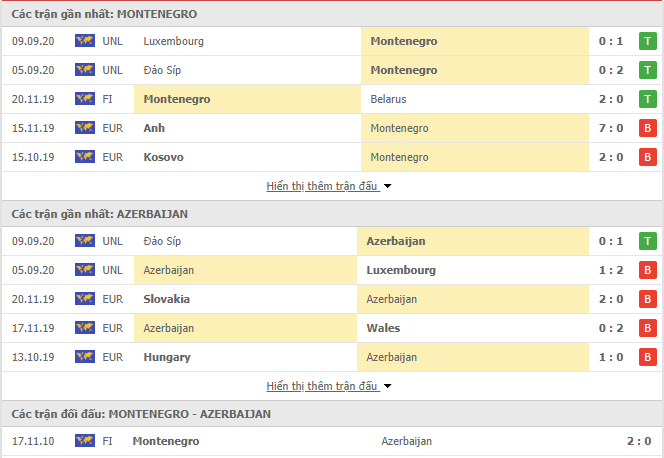Screen dimensions: 664x458
Task: Click the green T badge on Azerbaijan's Đảo Síp match
Action: point(647,241)
